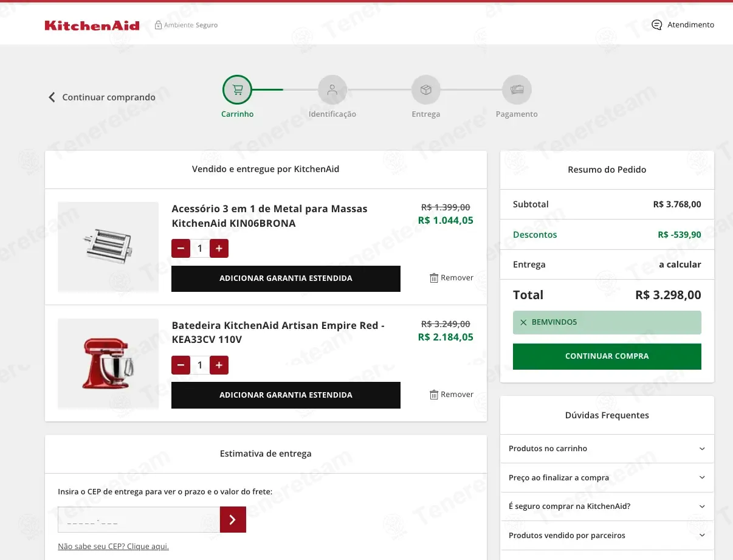Viewport: 733px width, 560px height.
Task: Click the strikethrough R$ 3.249,00 price
Action: pos(446,324)
